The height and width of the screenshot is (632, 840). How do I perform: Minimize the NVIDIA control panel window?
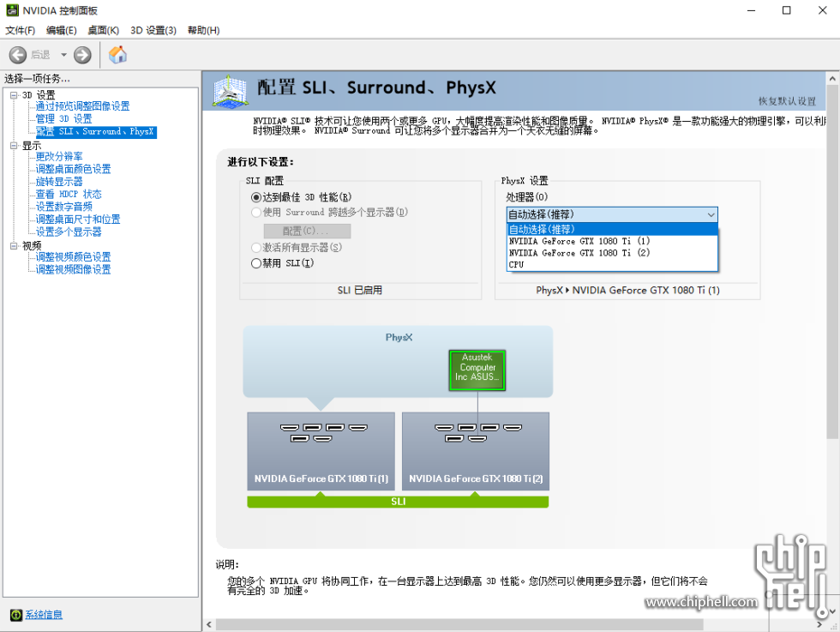click(751, 10)
